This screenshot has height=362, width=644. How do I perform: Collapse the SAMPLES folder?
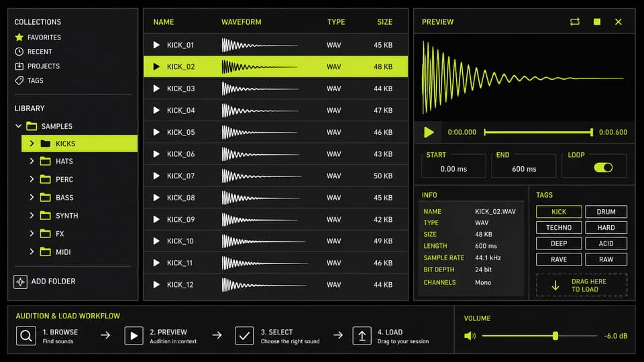18,126
